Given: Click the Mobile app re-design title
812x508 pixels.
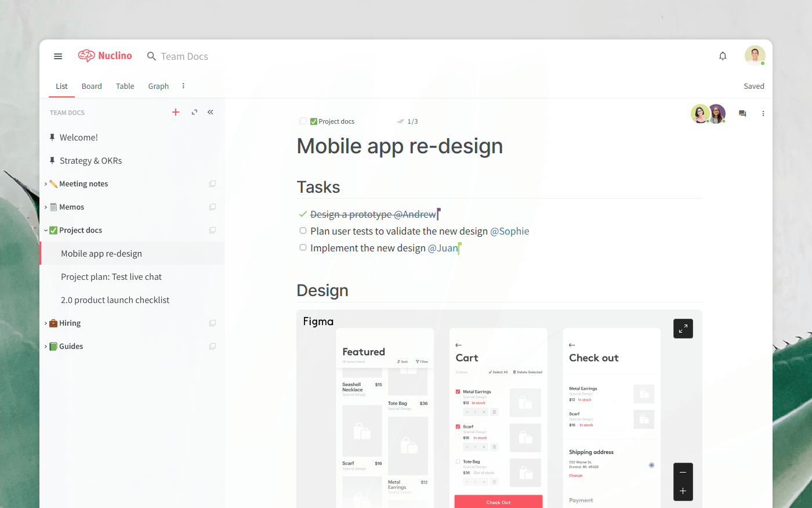Looking at the screenshot, I should pyautogui.click(x=400, y=146).
